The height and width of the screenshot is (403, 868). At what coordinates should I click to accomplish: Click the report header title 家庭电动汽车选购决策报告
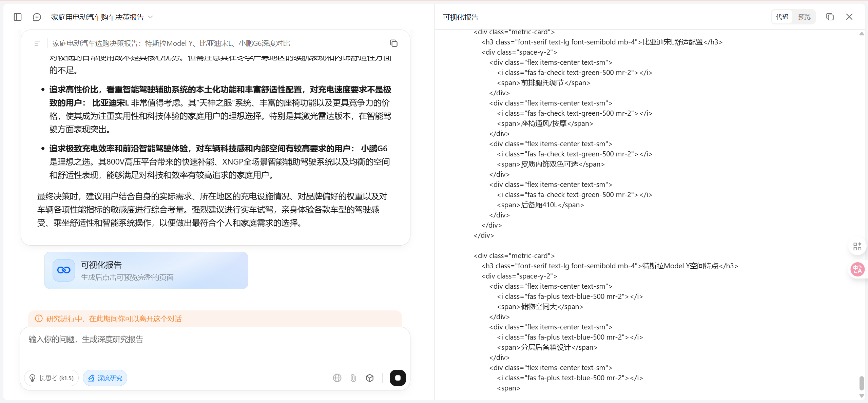[x=171, y=43]
